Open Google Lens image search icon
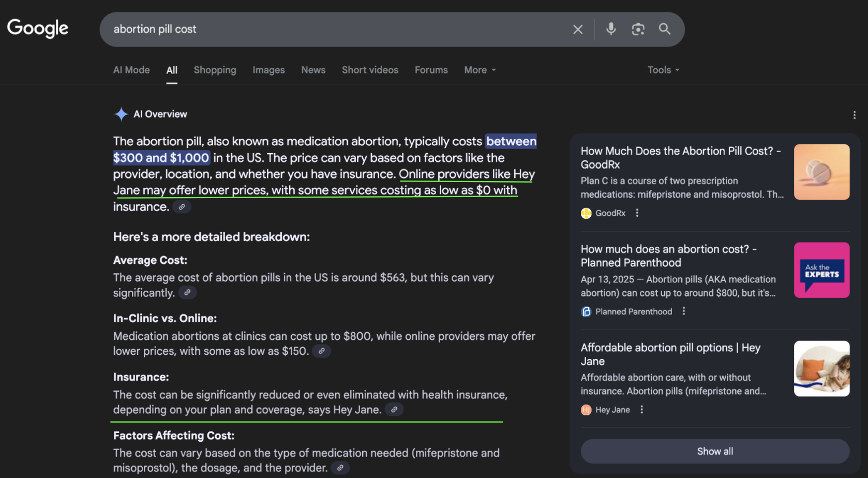 point(638,29)
